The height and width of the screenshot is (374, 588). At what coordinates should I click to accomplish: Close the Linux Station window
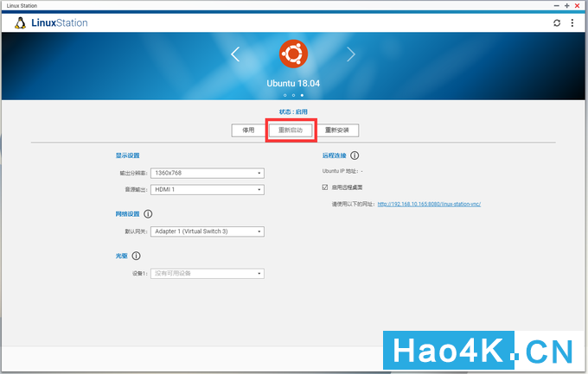(577, 6)
